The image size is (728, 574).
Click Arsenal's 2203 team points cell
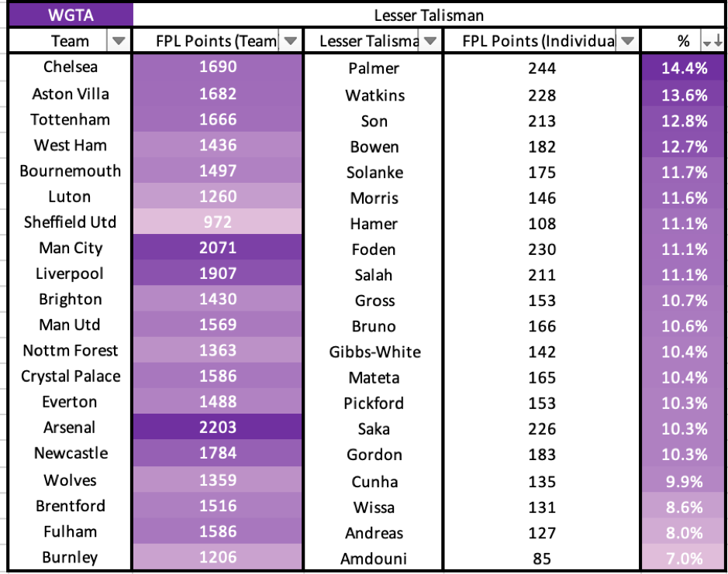[x=218, y=428]
